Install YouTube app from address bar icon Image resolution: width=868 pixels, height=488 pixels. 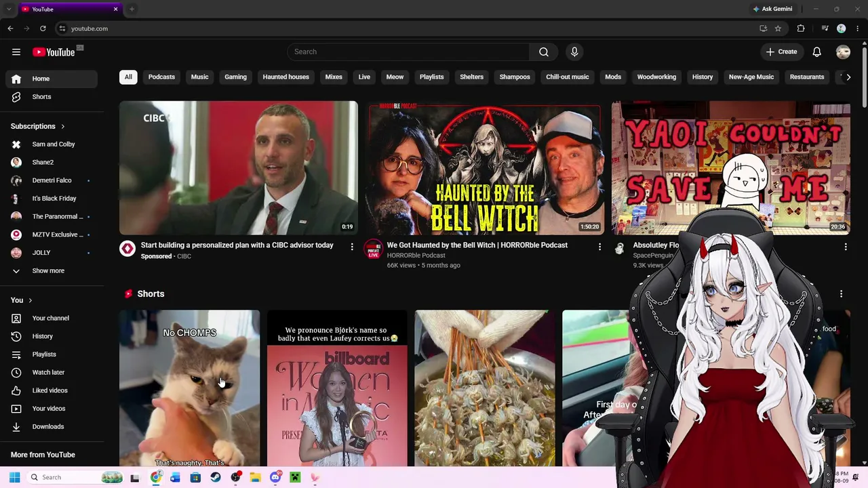tap(763, 28)
